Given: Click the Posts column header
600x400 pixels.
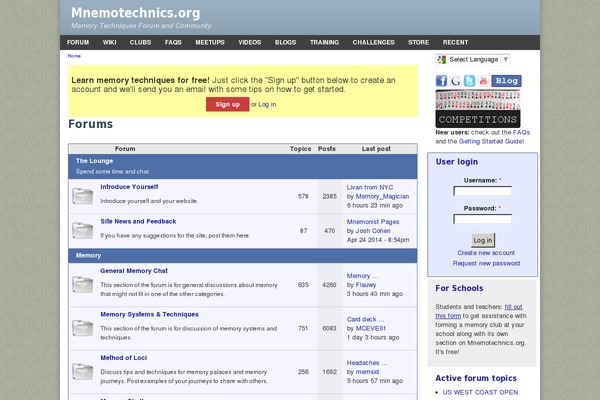Looking at the screenshot, I should click(327, 149).
